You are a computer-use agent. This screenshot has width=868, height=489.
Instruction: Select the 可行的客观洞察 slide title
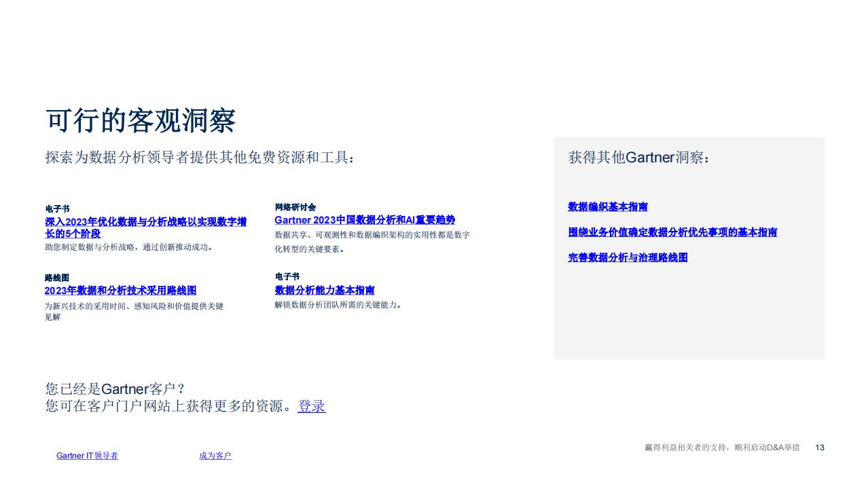140,120
